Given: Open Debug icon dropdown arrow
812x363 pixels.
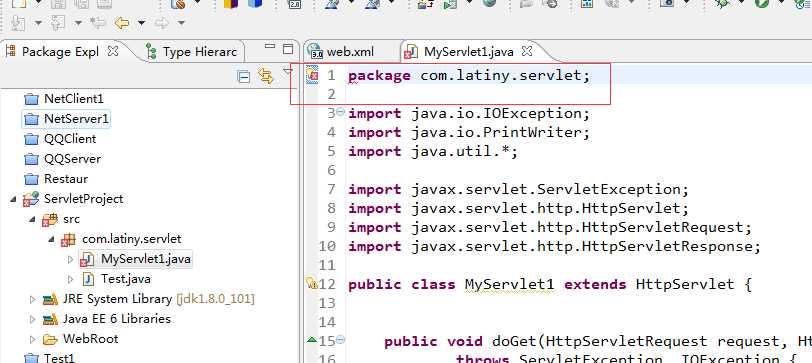Looking at the screenshot, I should point(742,2).
